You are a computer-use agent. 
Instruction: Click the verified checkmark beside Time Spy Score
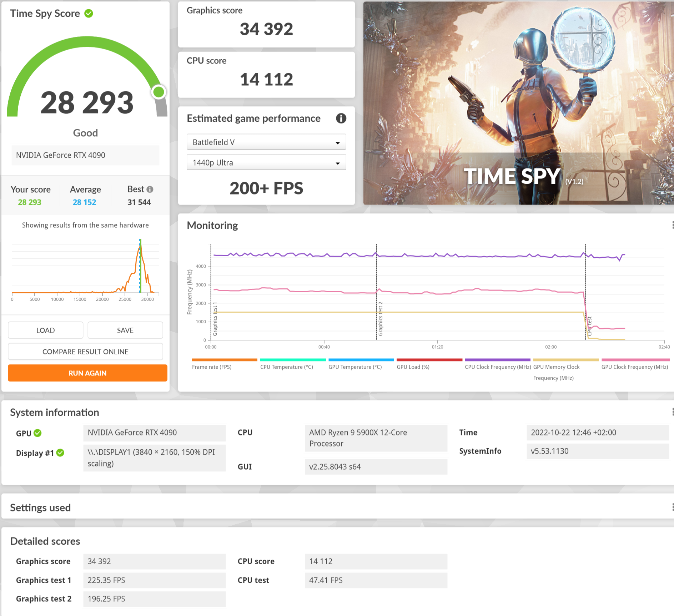point(89,13)
